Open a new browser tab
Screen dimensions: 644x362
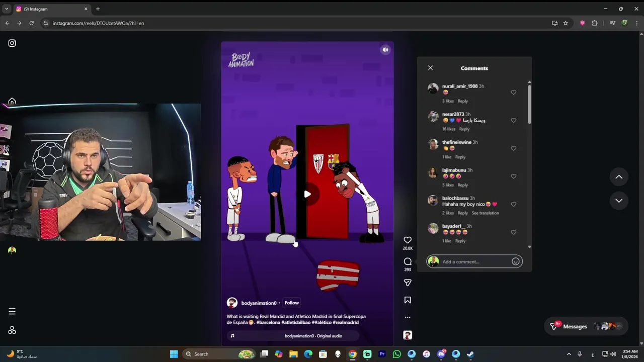98,9
